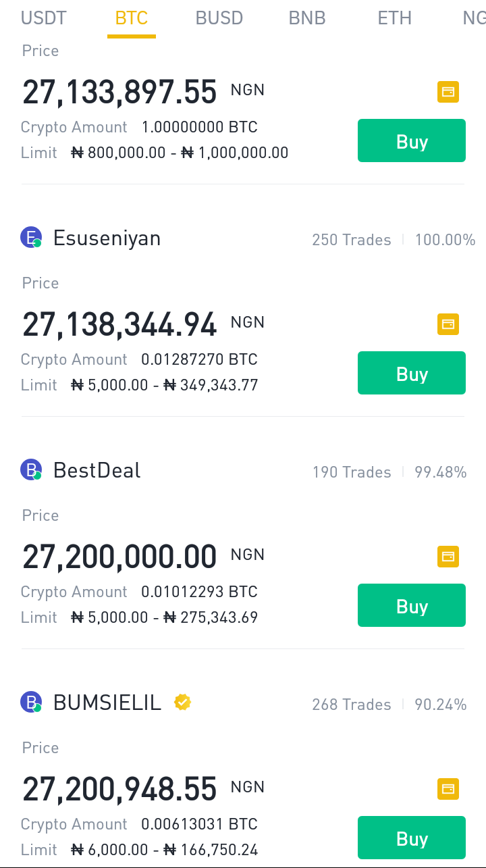This screenshot has height=868, width=486.
Task: Switch to the ETH tab
Action: pos(395,18)
